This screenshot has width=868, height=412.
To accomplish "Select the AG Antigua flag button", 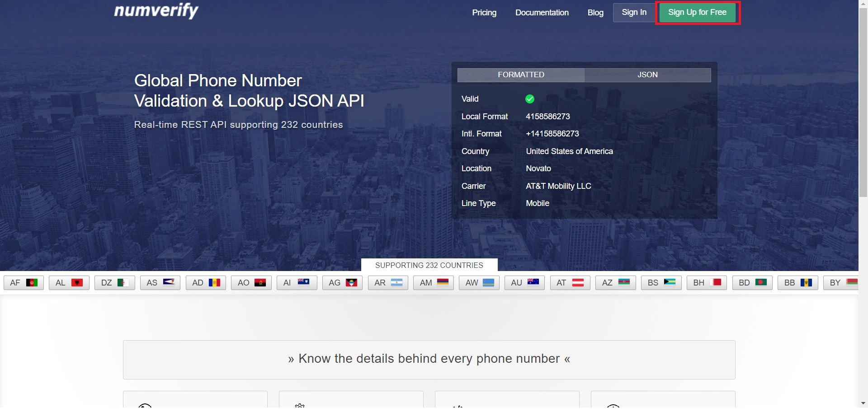I will pos(343,283).
